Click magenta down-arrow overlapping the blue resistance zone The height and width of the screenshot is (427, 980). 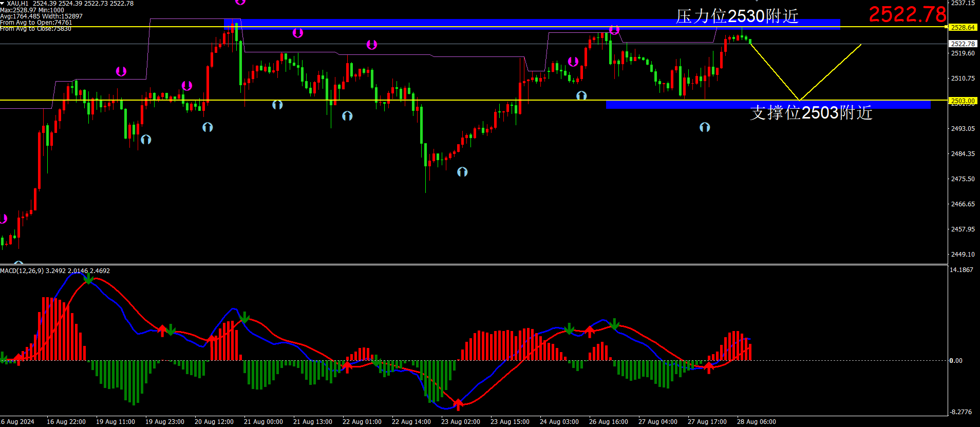tap(614, 30)
